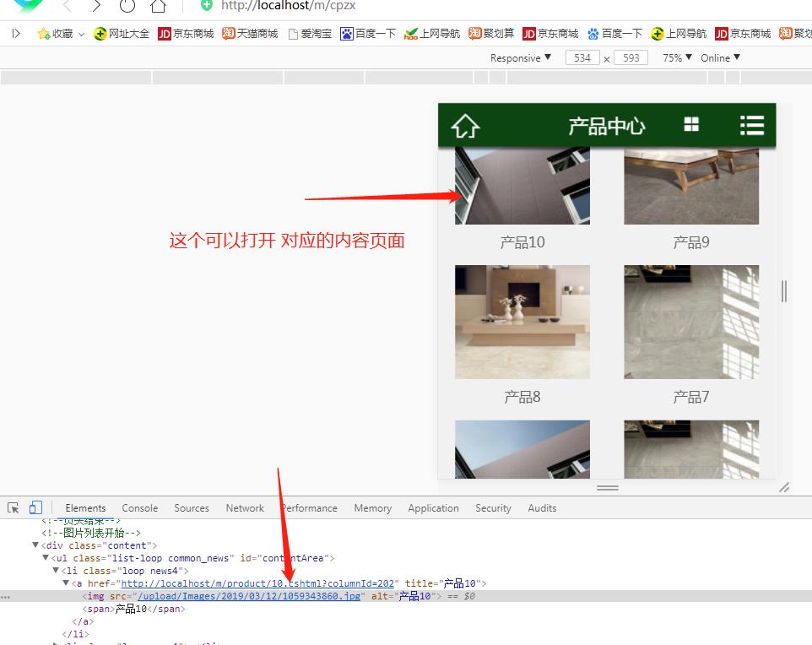Screen dimensions: 812x645
Task: Open the 收藏 favorites star
Action: (x=44, y=34)
